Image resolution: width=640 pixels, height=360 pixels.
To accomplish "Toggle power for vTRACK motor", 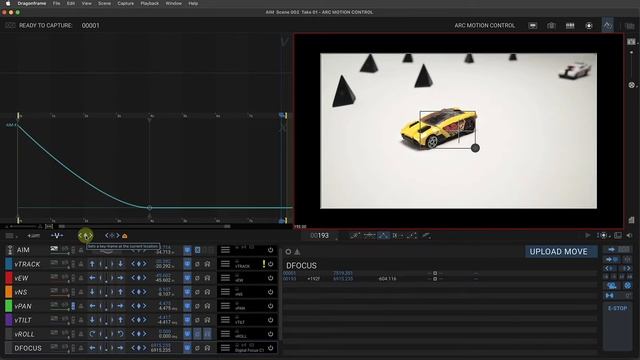I will (270, 264).
